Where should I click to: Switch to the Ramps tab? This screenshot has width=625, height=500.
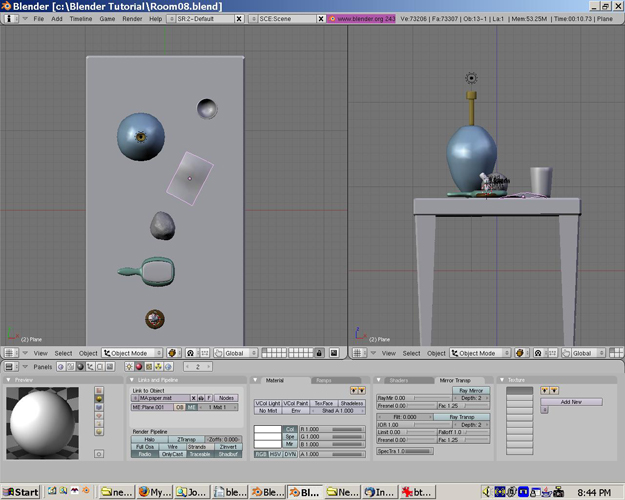(x=324, y=380)
